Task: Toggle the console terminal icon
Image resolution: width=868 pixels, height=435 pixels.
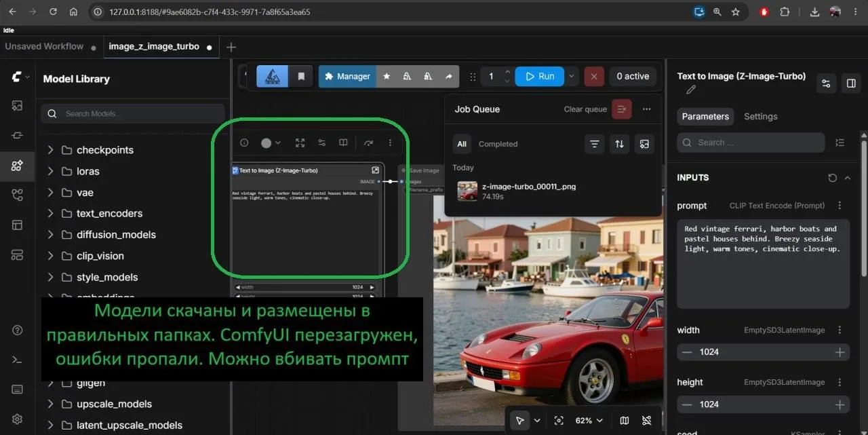Action: 17,360
